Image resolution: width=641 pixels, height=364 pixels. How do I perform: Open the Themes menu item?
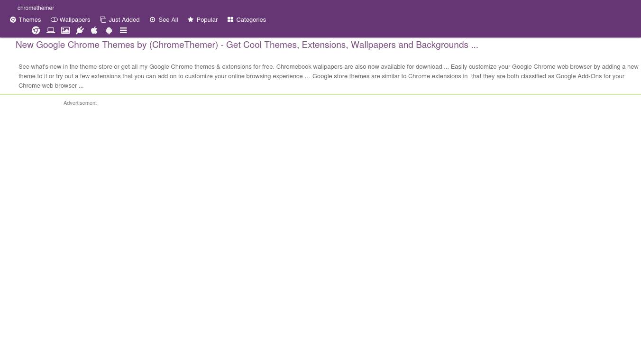click(x=29, y=20)
